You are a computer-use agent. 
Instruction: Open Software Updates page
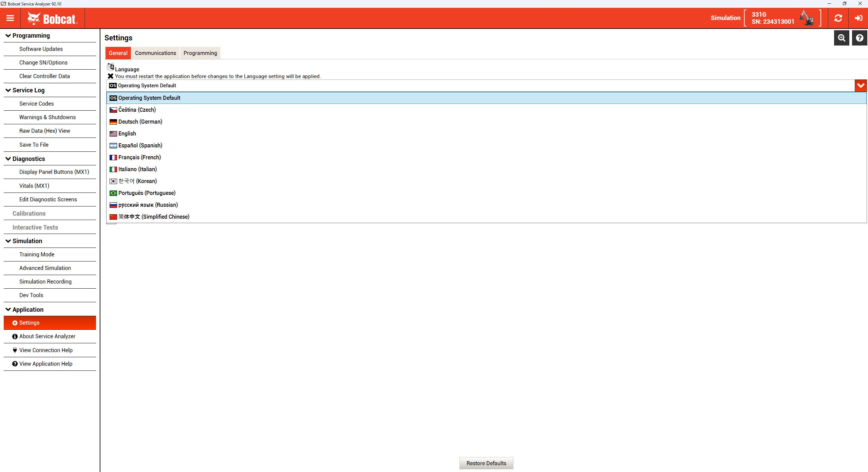pyautogui.click(x=41, y=49)
